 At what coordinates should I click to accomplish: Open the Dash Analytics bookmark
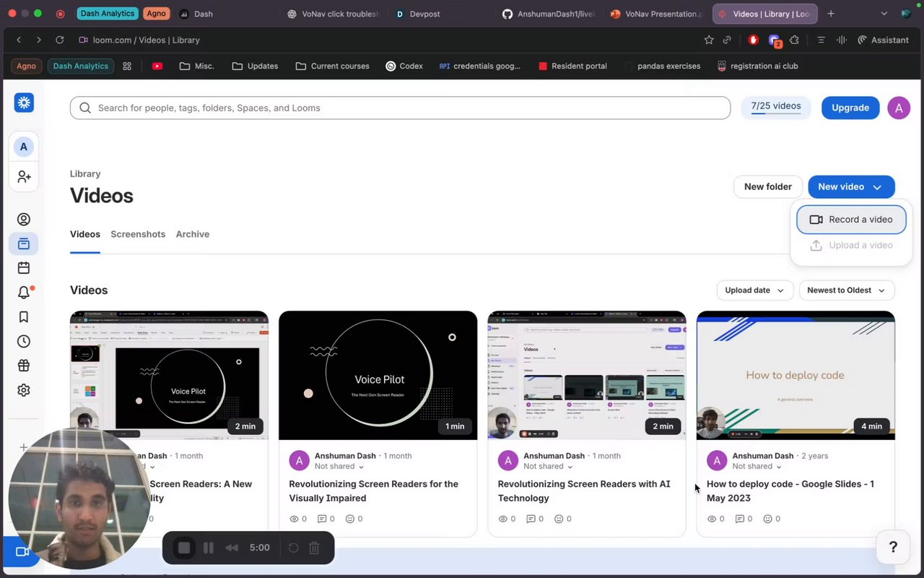tap(80, 66)
